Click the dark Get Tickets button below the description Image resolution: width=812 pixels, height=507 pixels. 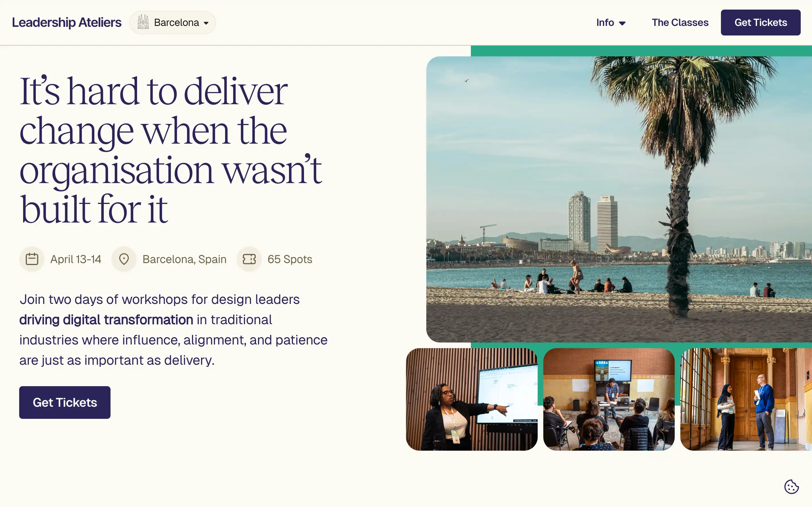coord(64,402)
